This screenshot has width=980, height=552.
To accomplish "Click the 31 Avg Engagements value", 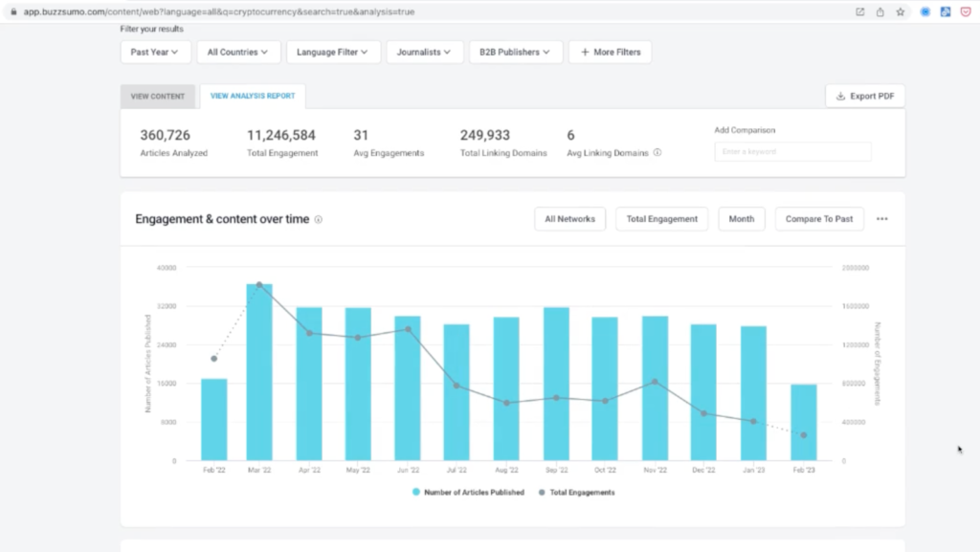I will (x=361, y=136).
